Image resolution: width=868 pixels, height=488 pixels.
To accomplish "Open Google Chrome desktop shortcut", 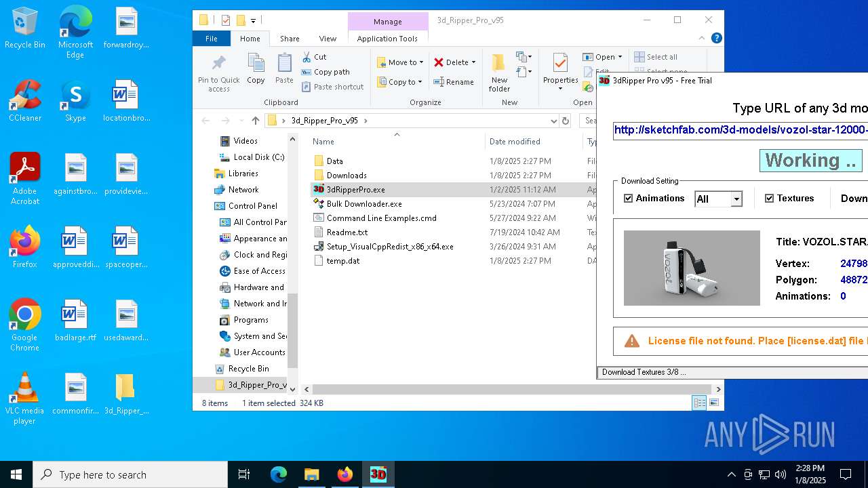I will (25, 326).
